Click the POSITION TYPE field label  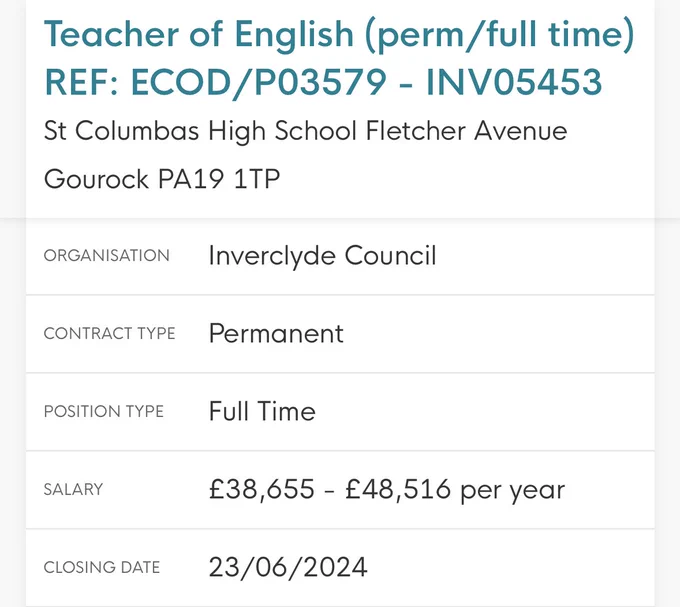(104, 411)
